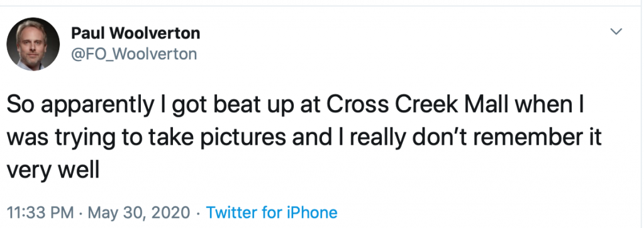Screen dimensions: 644x228
Task: Click the tweet's first line of text
Action: tap(294, 106)
